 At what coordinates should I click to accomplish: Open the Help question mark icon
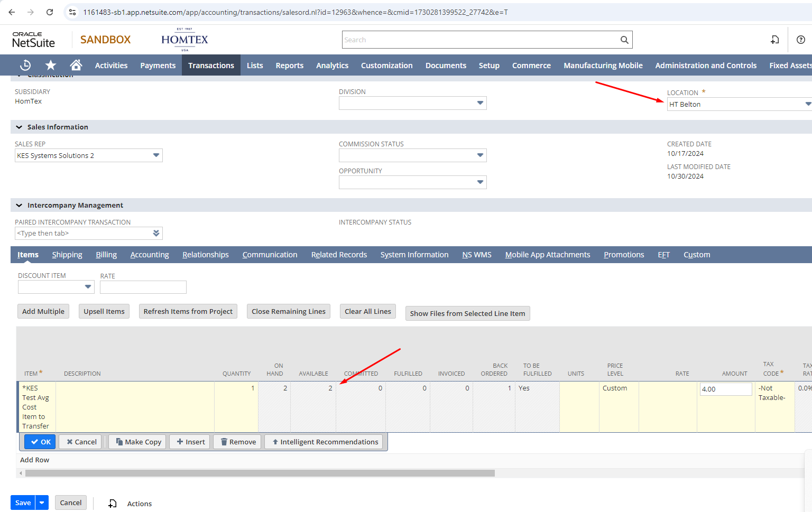[x=801, y=40]
